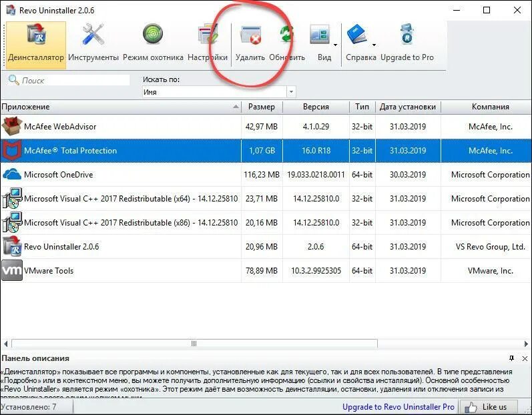Sort by Размер column header

point(262,107)
